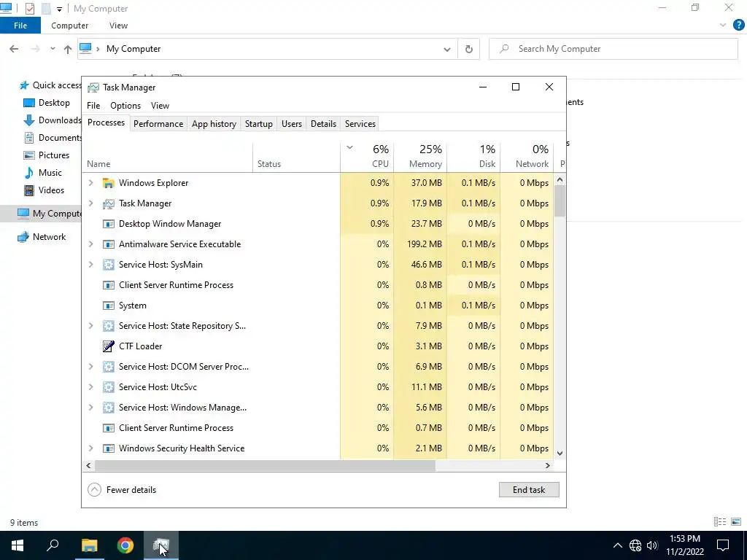Sort processes by Disk column
This screenshot has width=747, height=560.
tap(474, 157)
